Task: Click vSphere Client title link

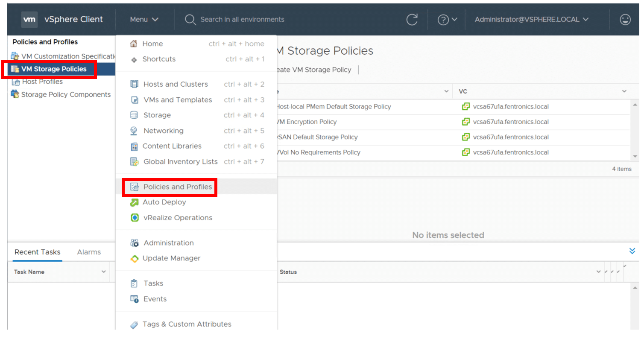Action: (73, 20)
